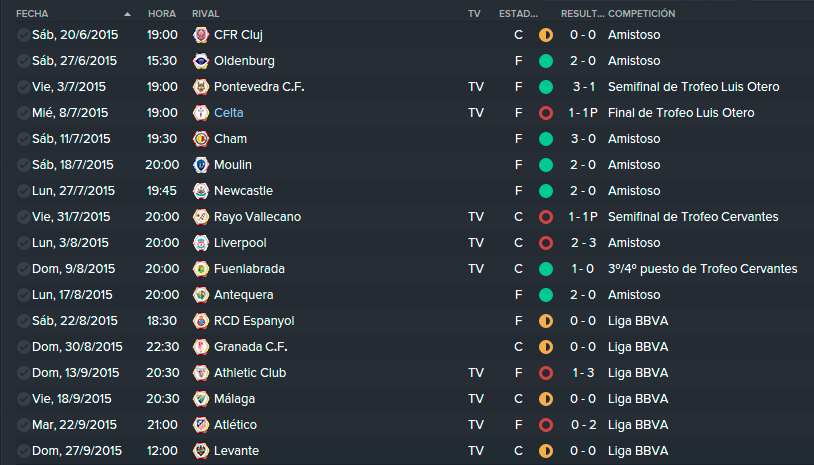
Task: Click the Atlético club crest icon
Action: 201,425
